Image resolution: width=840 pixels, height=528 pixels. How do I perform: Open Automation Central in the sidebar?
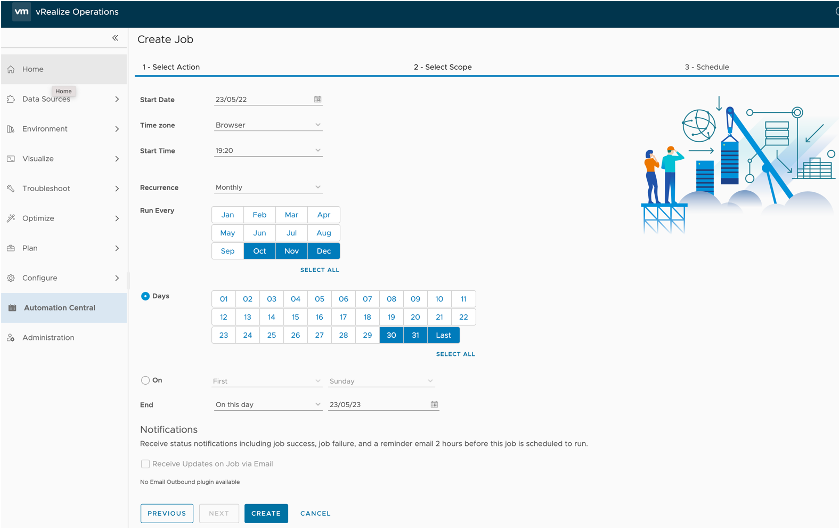point(64,308)
